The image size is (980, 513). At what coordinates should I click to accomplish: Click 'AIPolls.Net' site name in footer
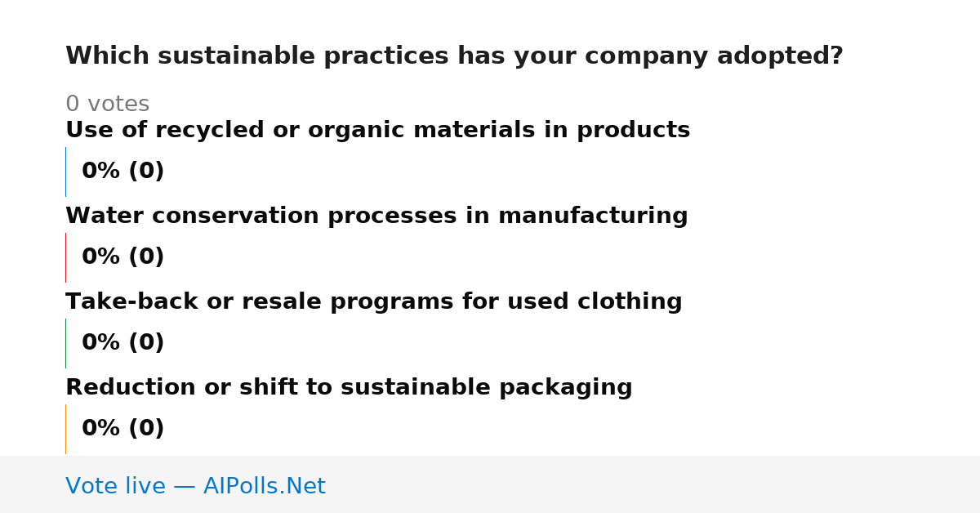[264, 487]
